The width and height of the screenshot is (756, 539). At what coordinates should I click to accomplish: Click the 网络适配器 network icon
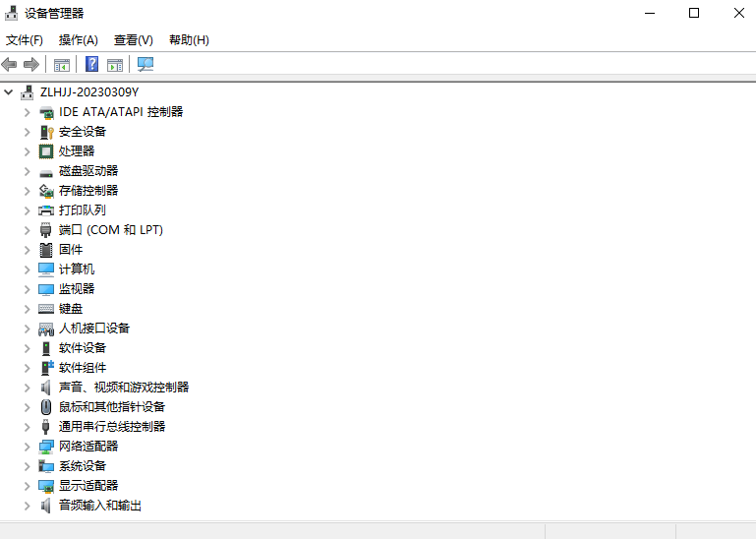click(x=46, y=447)
